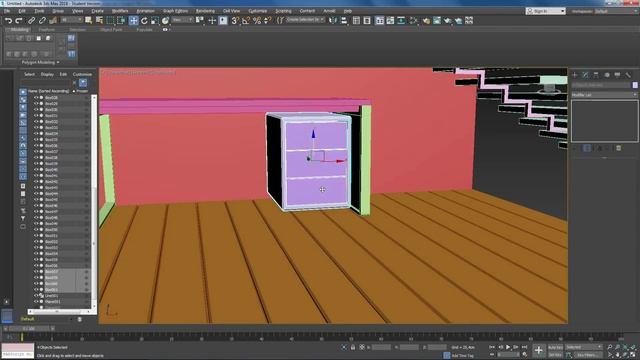Screen dimensions: 640x360
Task: Click Display in Scene Explorer menu
Action: coord(47,74)
